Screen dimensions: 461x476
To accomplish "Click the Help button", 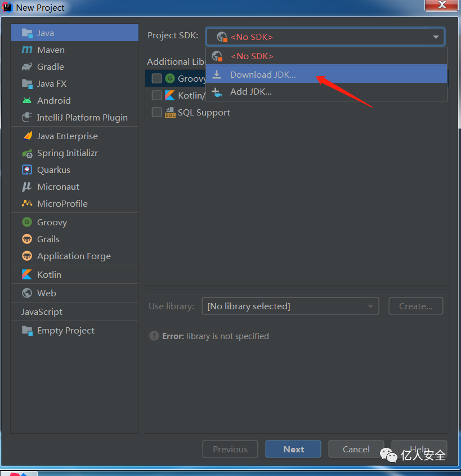I will click(419, 449).
